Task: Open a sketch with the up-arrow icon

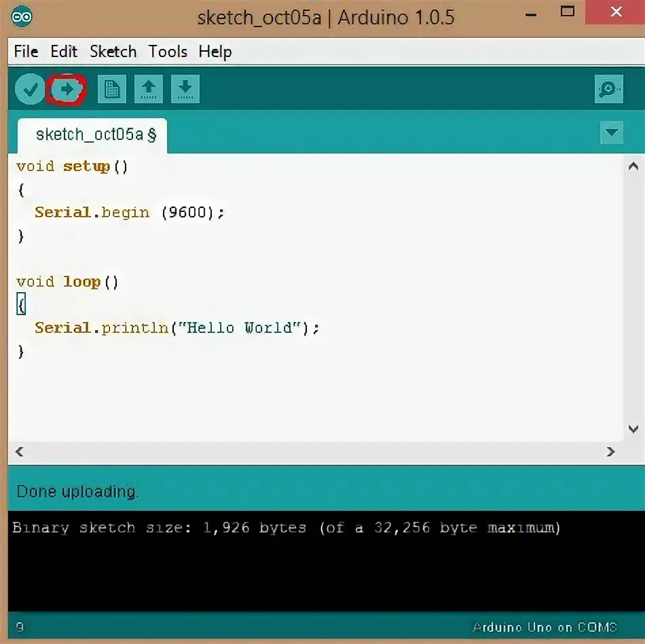Action: click(149, 89)
